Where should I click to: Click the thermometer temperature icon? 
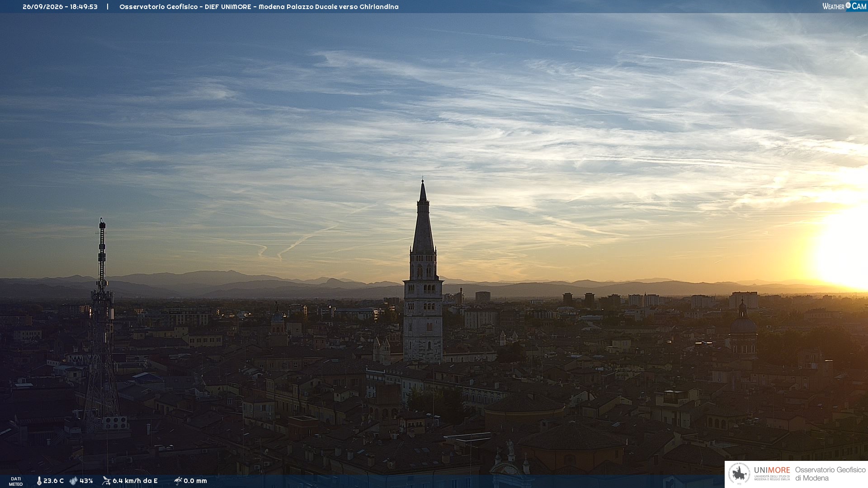(39, 481)
